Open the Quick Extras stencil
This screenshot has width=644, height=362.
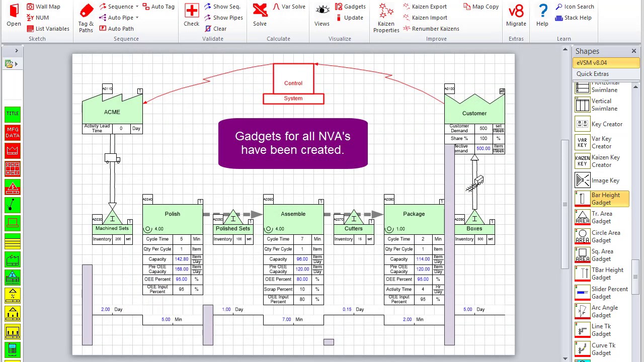tap(606, 74)
